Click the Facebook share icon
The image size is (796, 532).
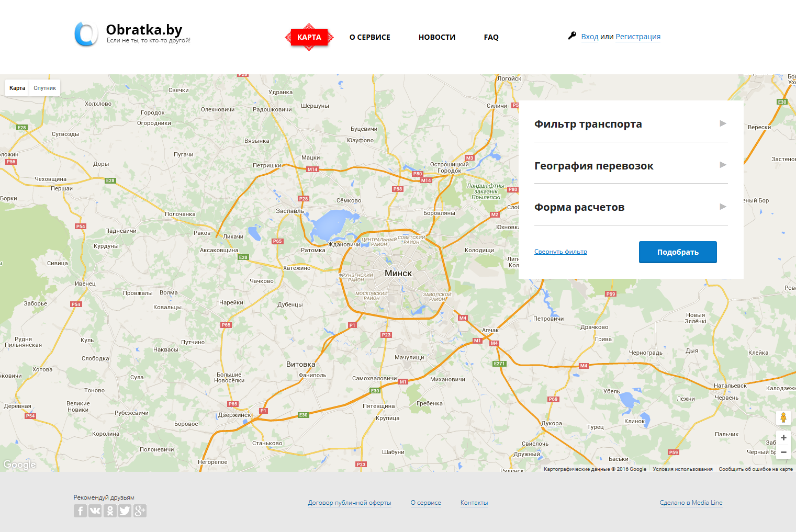tap(80, 511)
